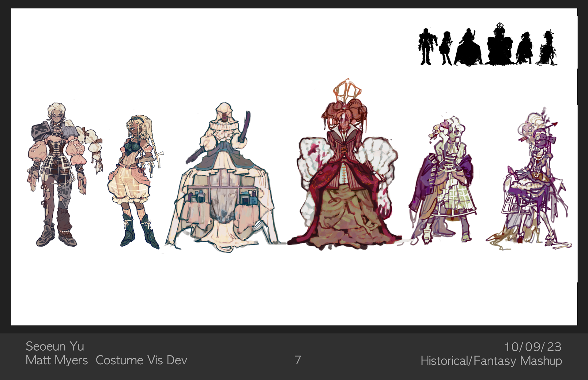Click the last silhouette on right

[x=547, y=49]
